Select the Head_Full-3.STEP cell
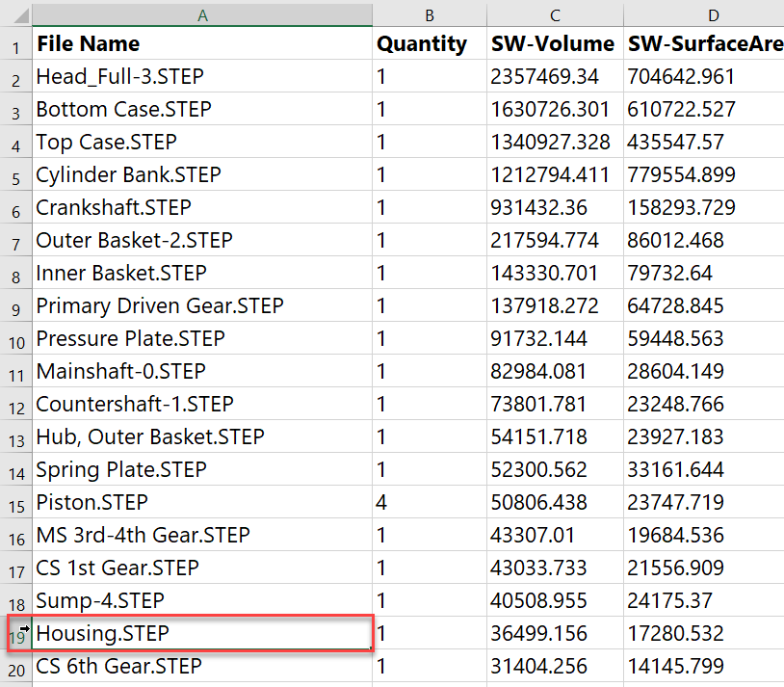 click(202, 76)
